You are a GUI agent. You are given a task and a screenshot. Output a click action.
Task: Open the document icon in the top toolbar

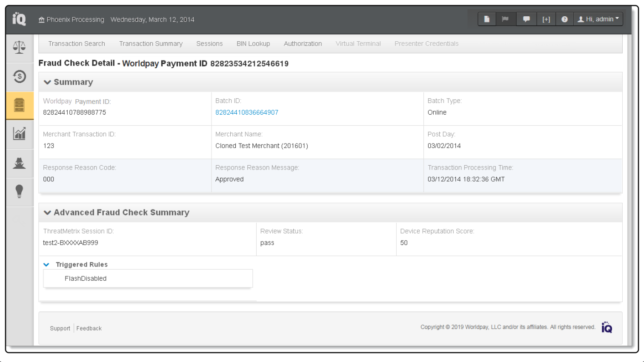point(487,19)
